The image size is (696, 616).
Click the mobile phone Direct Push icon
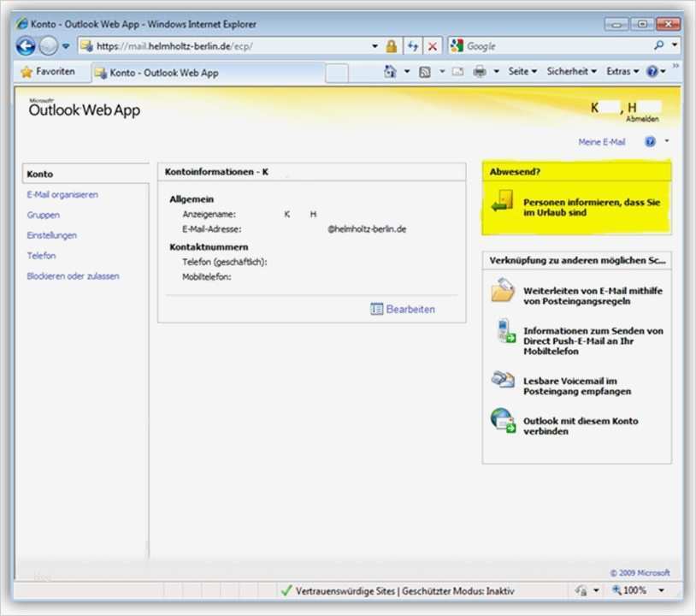point(505,330)
